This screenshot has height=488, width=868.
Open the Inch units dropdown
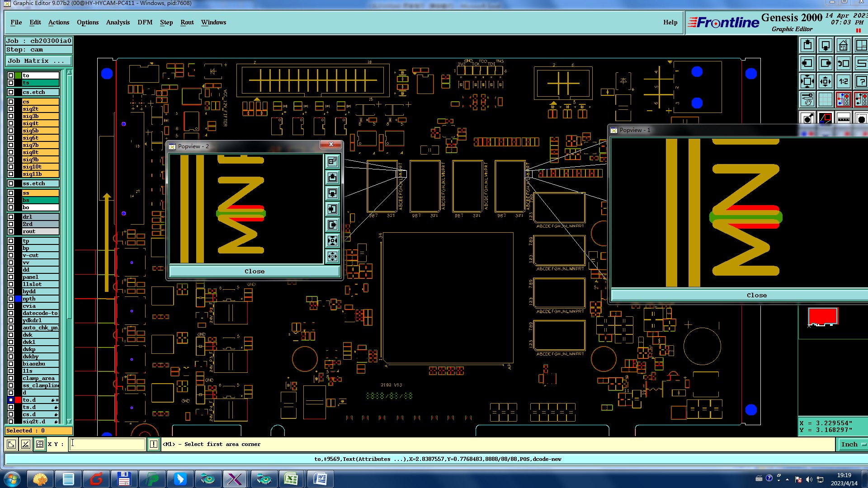(853, 444)
